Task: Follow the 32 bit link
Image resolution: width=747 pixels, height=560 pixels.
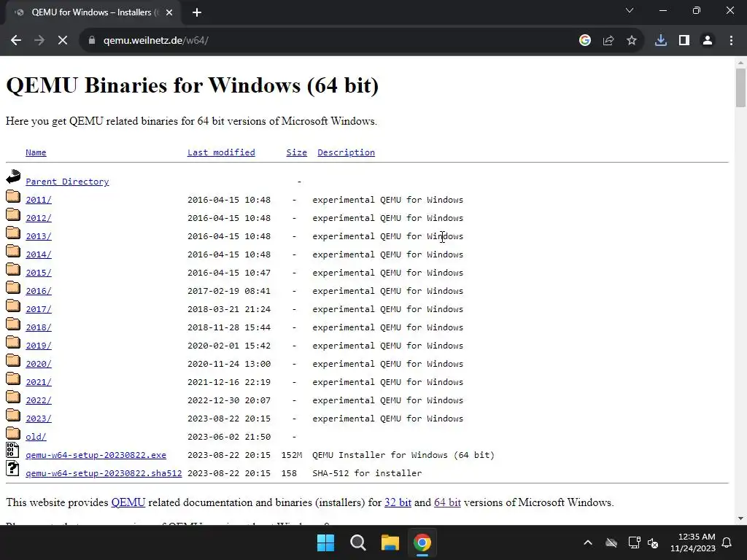Action: click(x=398, y=502)
